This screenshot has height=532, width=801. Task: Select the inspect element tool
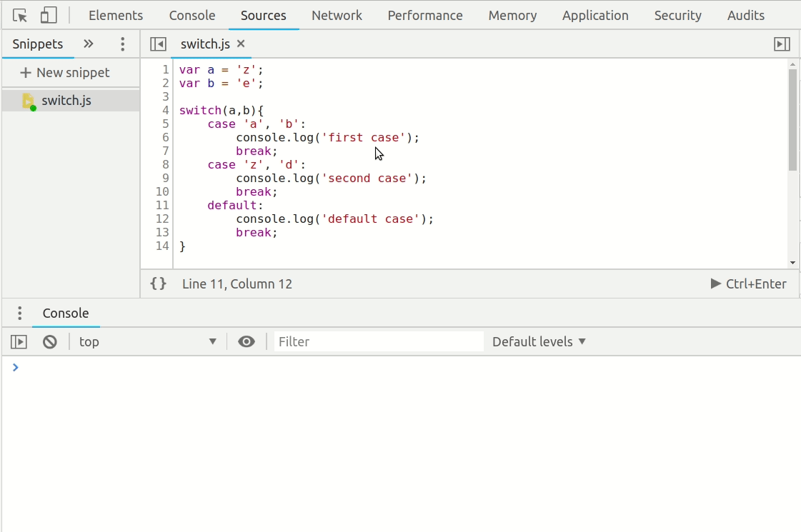click(19, 14)
